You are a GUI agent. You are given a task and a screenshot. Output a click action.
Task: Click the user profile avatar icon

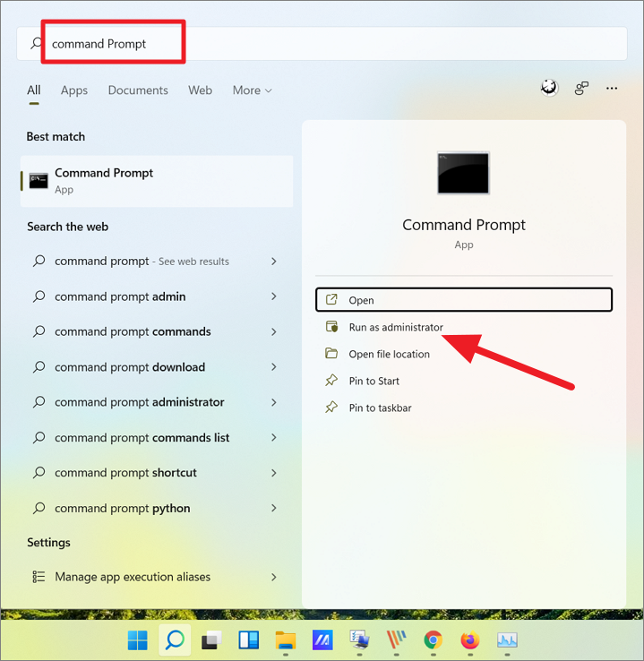point(550,88)
